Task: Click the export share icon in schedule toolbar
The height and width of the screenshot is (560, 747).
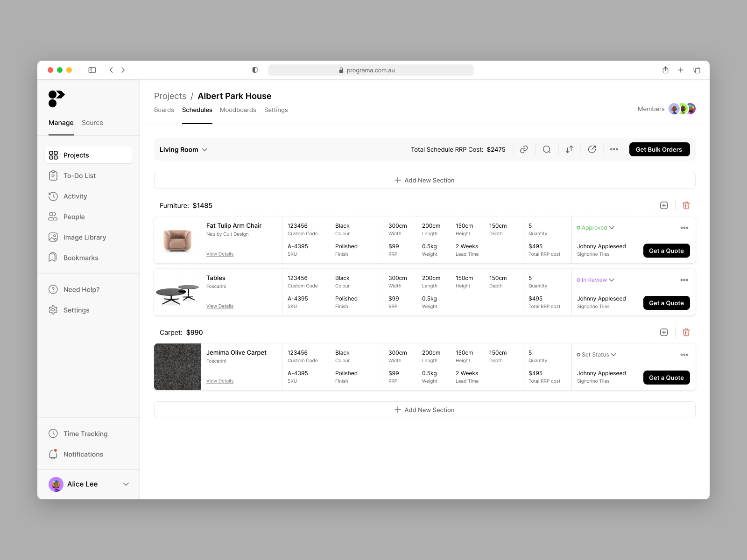Action: 592,149
